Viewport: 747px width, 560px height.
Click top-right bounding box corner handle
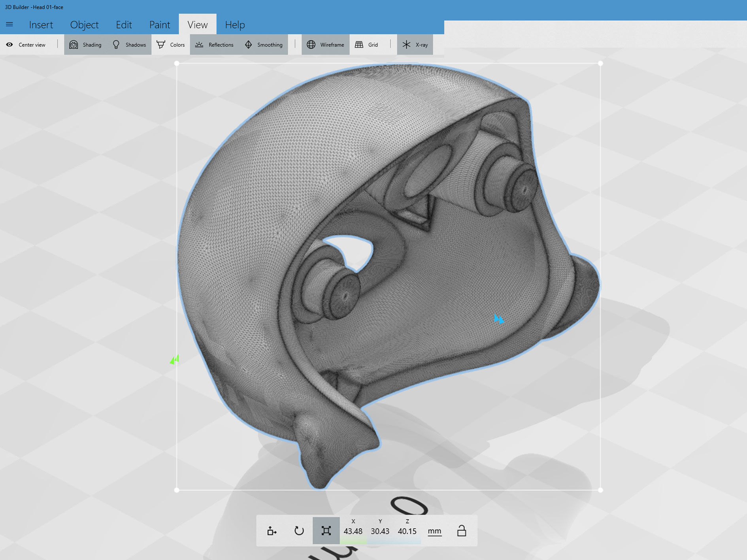(600, 63)
